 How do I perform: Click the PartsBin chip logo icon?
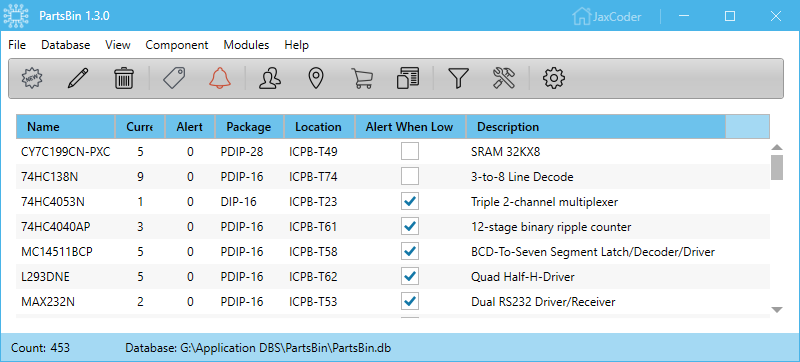pos(16,16)
